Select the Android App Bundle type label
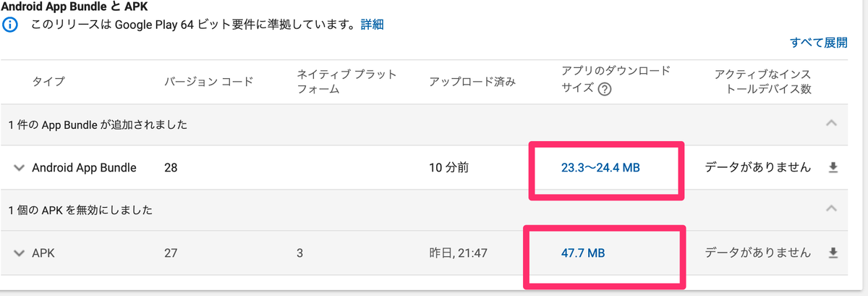Screen dimensions: 868x296 pos(85,168)
